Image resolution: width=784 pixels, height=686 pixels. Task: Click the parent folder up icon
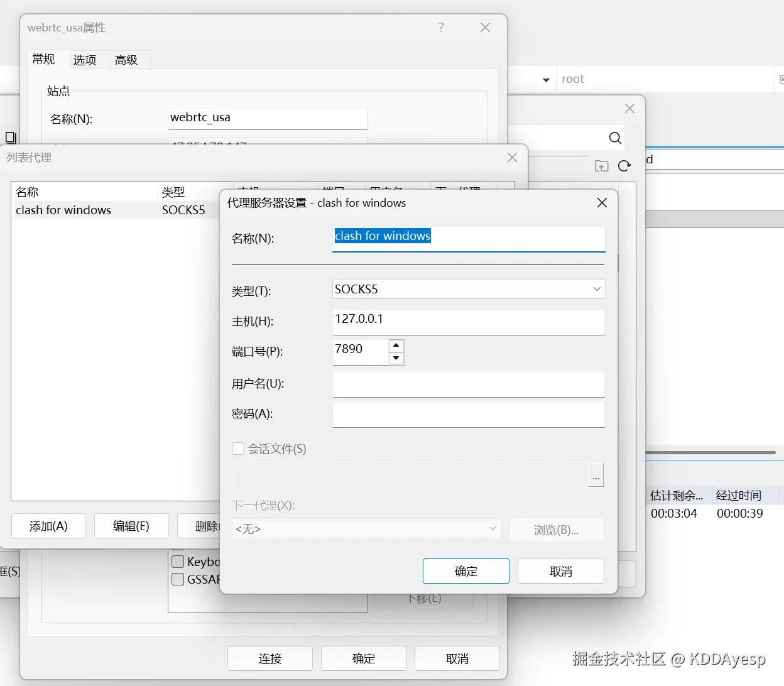[602, 166]
